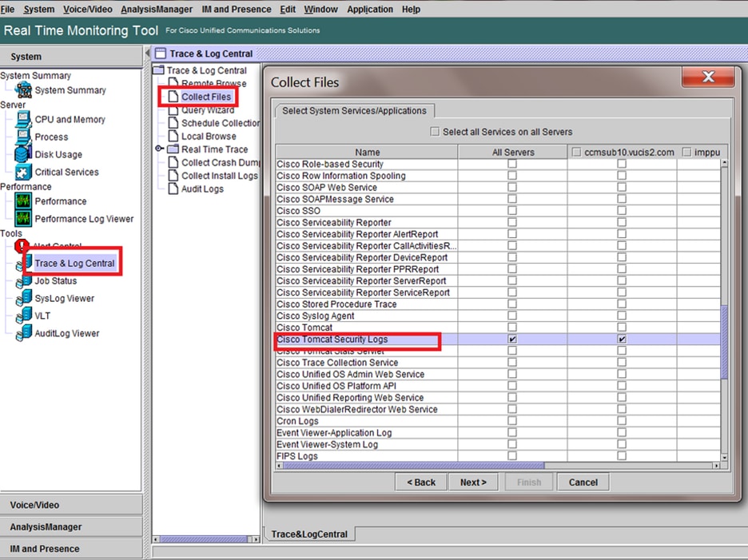
Task: Click the Schedule Collection document icon
Action: (x=173, y=123)
